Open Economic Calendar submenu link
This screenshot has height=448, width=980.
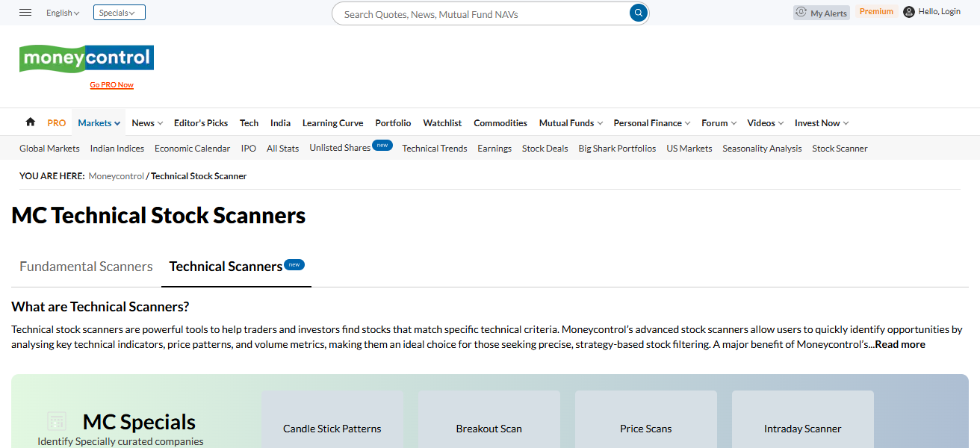tap(192, 149)
